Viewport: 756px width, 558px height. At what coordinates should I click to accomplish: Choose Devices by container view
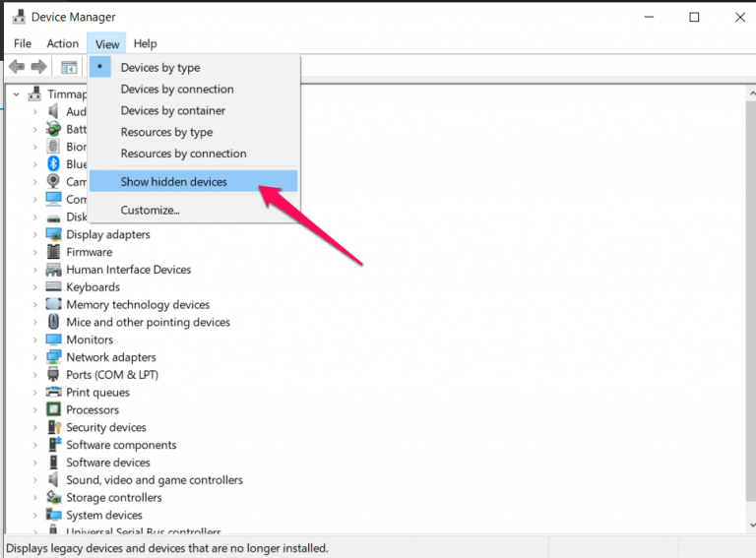tap(193, 110)
